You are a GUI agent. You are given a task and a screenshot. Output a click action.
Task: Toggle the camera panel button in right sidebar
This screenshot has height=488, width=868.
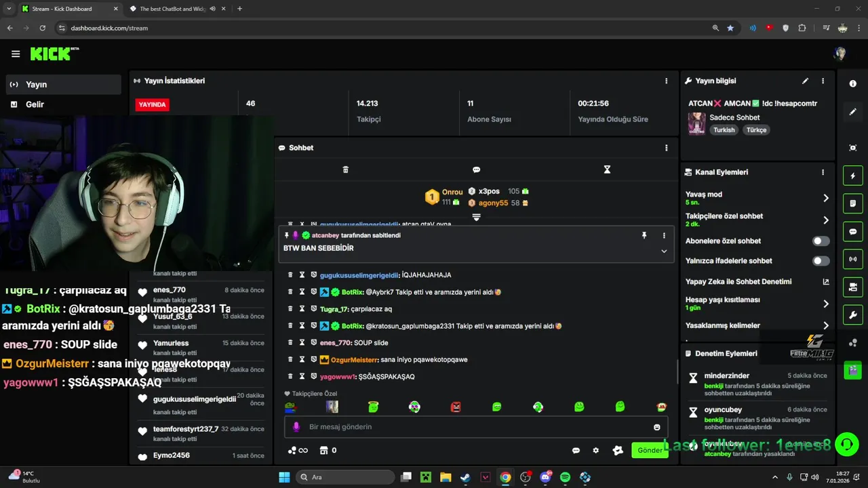pos(853,287)
